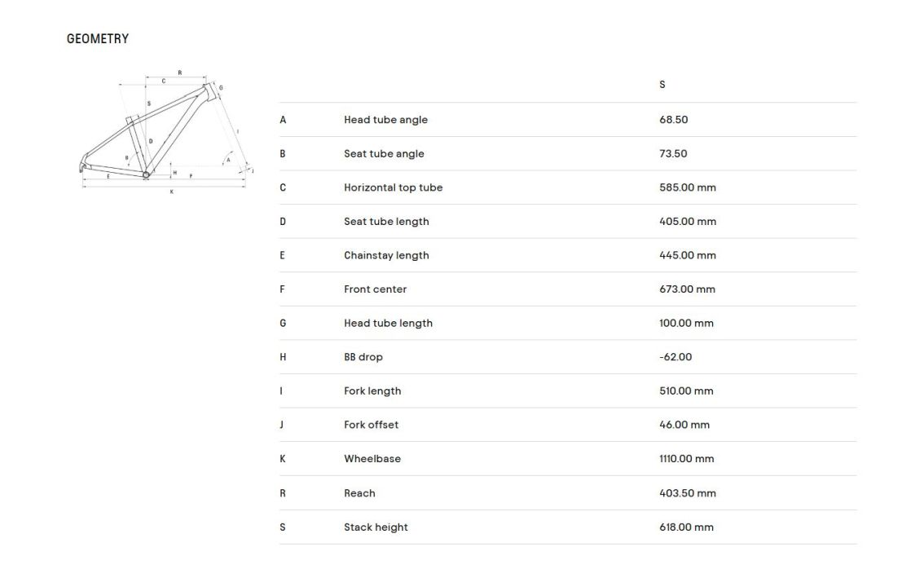This screenshot has height=578, width=924.
Task: Click the Head tube angle row label
Action: pos(385,120)
